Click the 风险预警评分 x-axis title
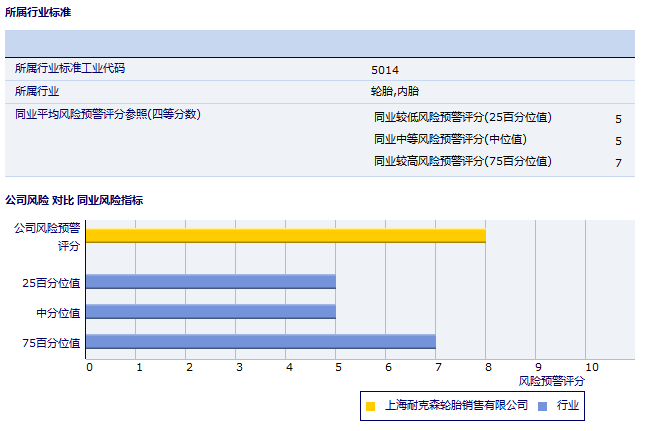Image resolution: width=663 pixels, height=431 pixels. 551,381
